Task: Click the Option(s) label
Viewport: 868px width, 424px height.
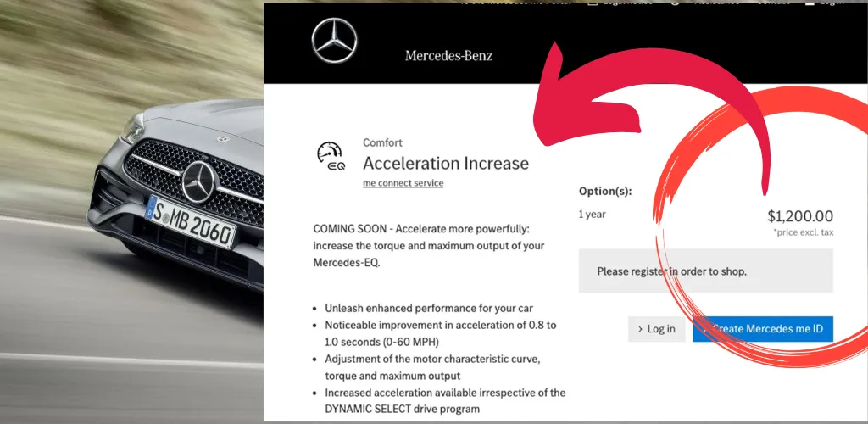Action: tap(605, 192)
